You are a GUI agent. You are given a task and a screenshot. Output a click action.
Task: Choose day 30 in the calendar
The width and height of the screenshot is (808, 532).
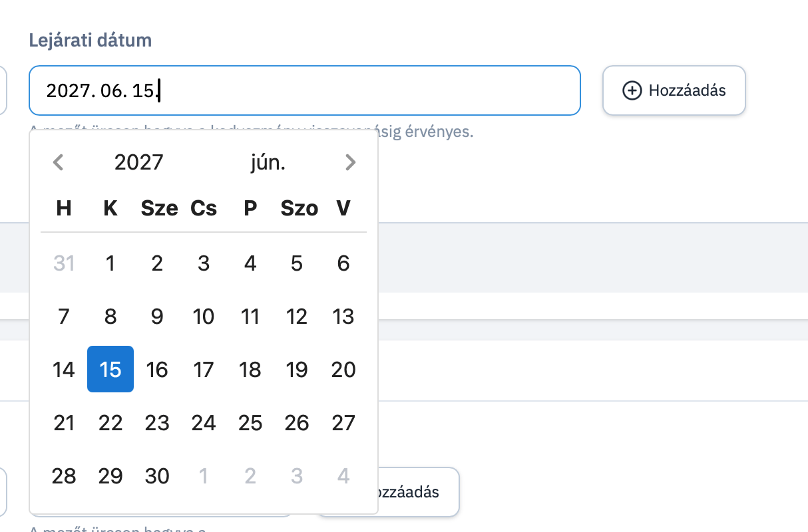pyautogui.click(x=157, y=476)
